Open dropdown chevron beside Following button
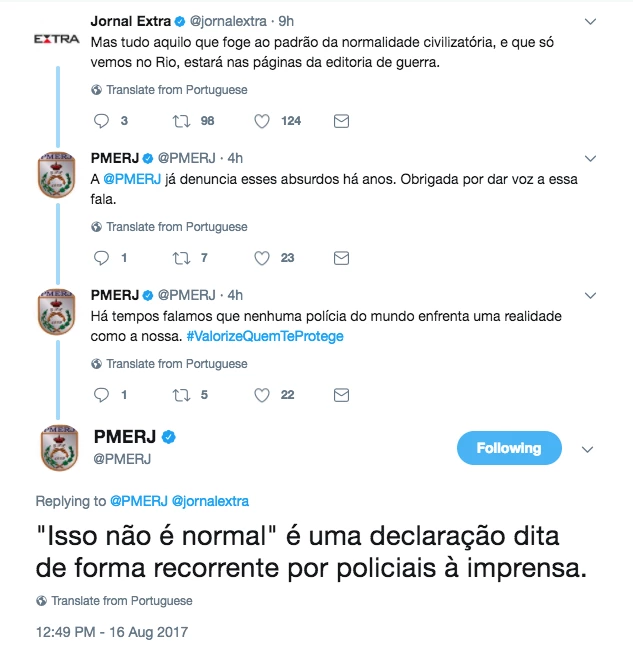 [590, 448]
